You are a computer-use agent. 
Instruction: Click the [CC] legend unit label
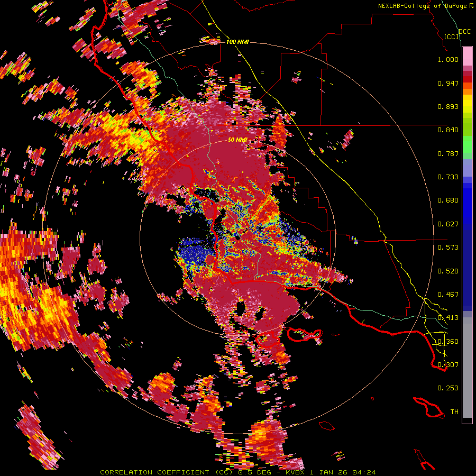(x=452, y=36)
